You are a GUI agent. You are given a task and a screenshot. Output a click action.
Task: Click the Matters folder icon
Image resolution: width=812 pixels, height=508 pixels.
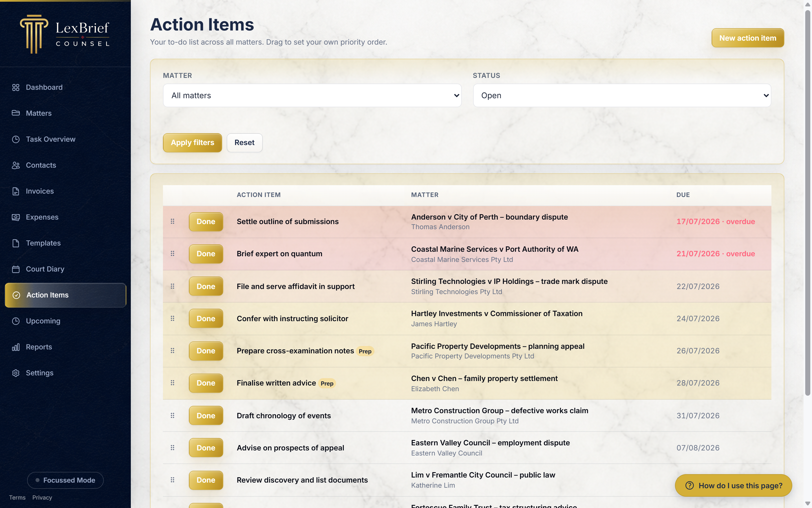[16, 113]
